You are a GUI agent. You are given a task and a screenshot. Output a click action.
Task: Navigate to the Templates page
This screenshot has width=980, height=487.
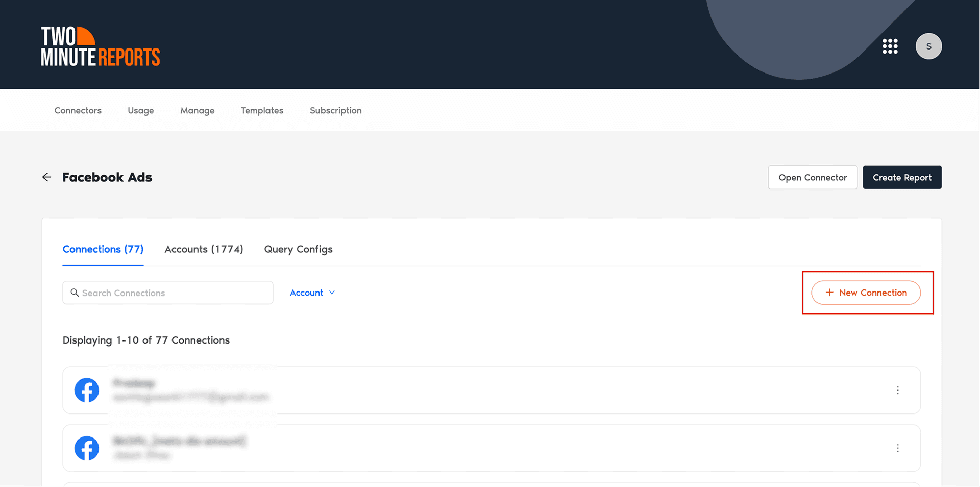point(262,110)
